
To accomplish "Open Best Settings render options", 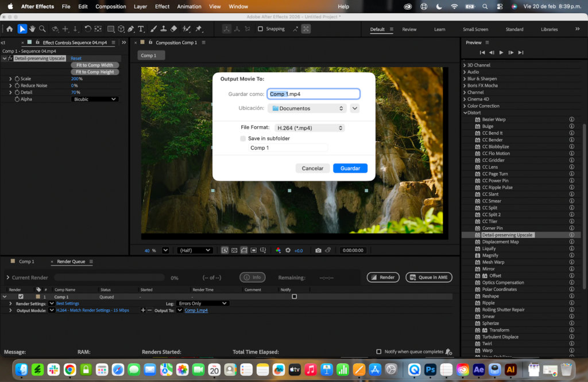I will tap(67, 303).
